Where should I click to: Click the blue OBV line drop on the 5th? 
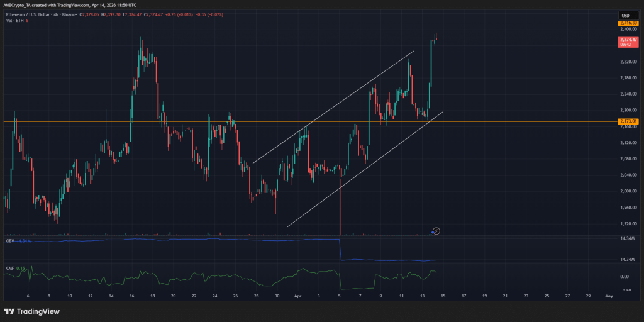[340, 250]
